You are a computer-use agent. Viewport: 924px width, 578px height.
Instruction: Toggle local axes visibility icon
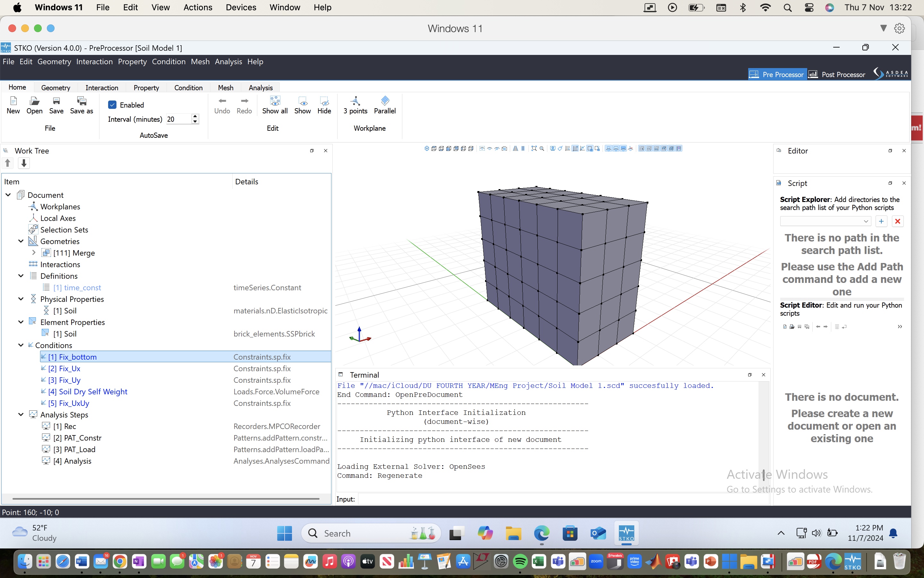630,149
